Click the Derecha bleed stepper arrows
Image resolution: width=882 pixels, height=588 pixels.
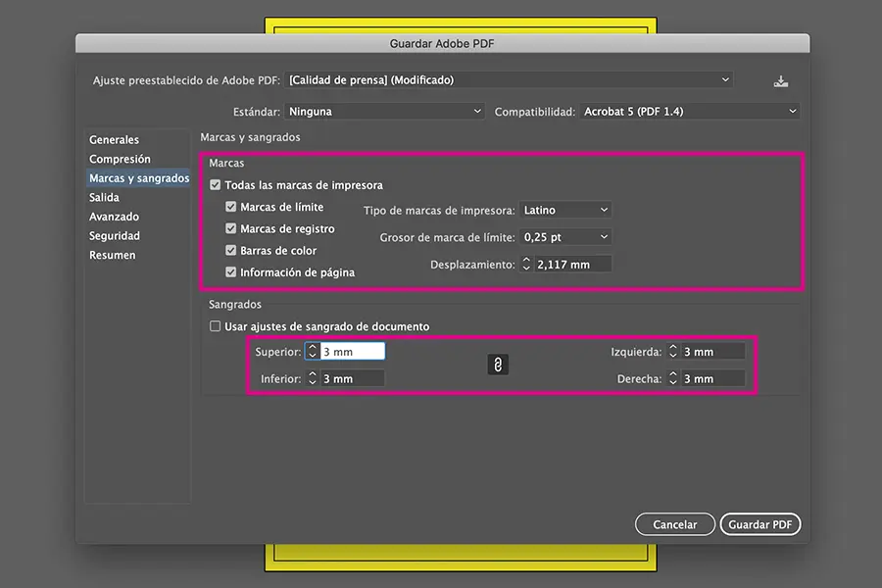[x=673, y=378]
